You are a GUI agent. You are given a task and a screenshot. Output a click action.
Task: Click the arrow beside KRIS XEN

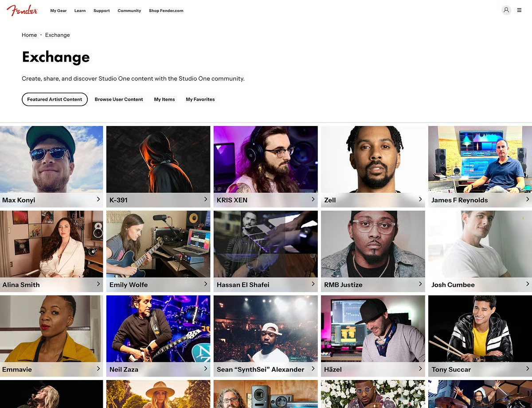pos(313,200)
